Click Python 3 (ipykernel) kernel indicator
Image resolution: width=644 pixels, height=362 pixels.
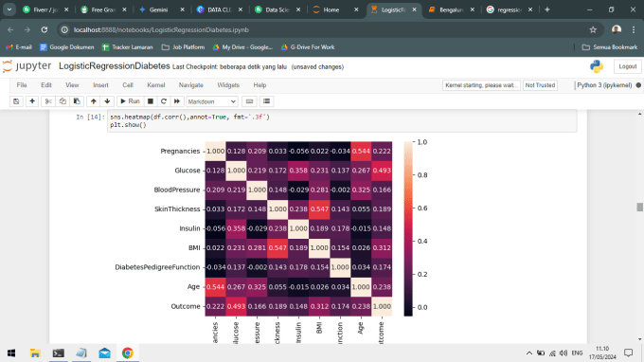604,85
